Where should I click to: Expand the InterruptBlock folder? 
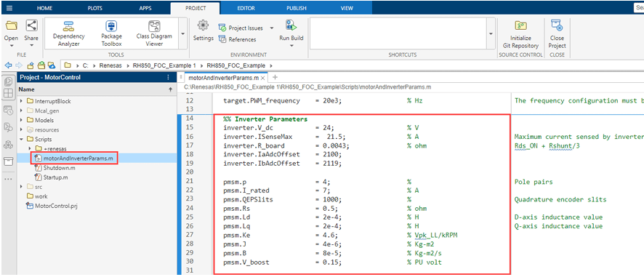click(x=21, y=101)
